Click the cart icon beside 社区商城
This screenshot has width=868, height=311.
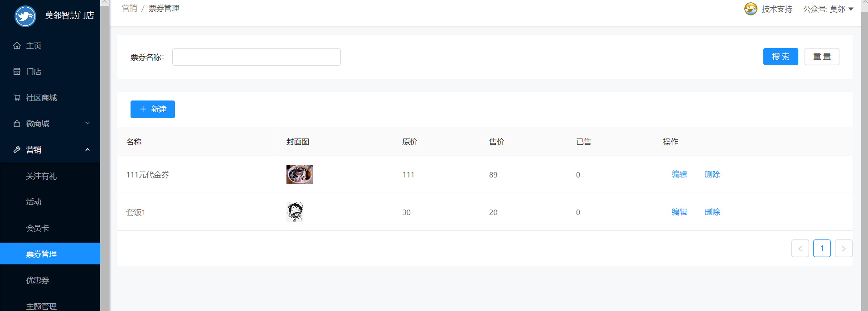[17, 98]
